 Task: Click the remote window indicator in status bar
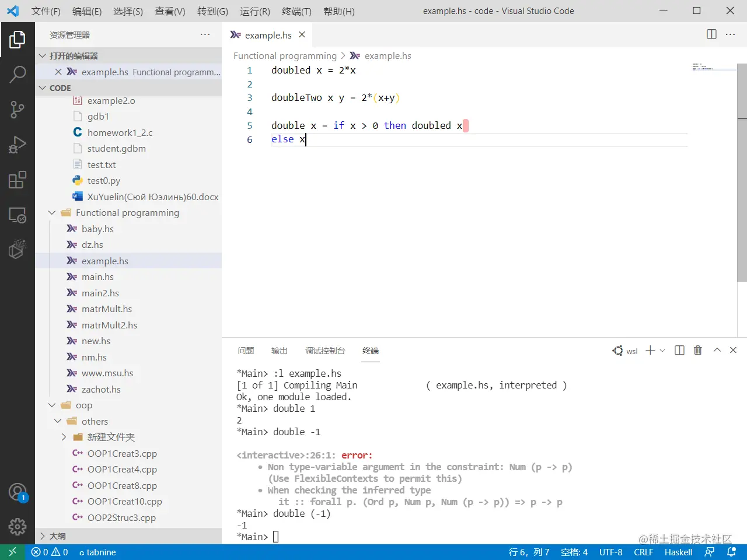pyautogui.click(x=12, y=552)
